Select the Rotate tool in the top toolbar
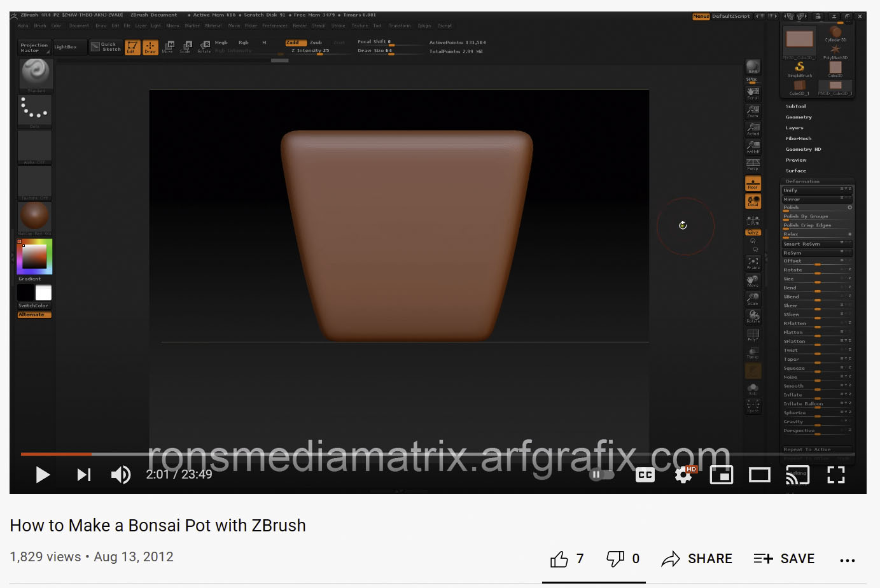This screenshot has height=588, width=880. (204, 46)
